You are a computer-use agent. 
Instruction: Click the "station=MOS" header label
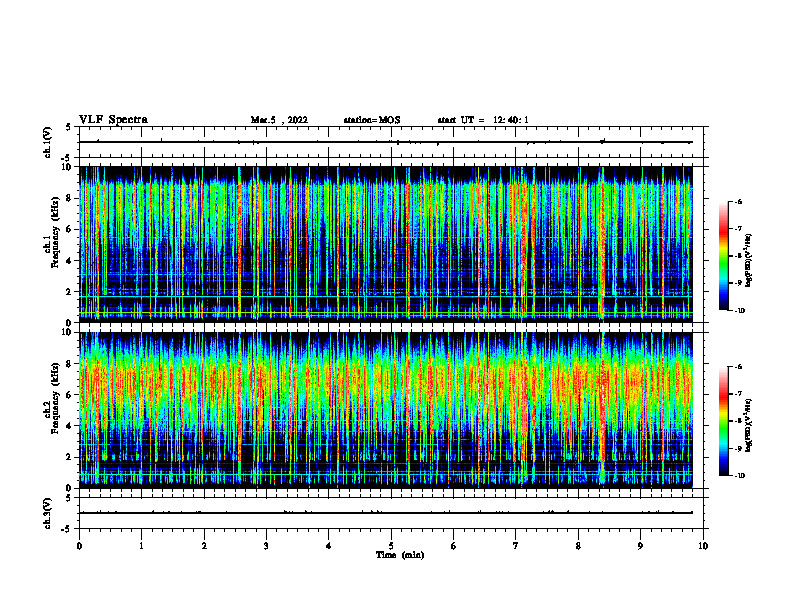(372, 120)
